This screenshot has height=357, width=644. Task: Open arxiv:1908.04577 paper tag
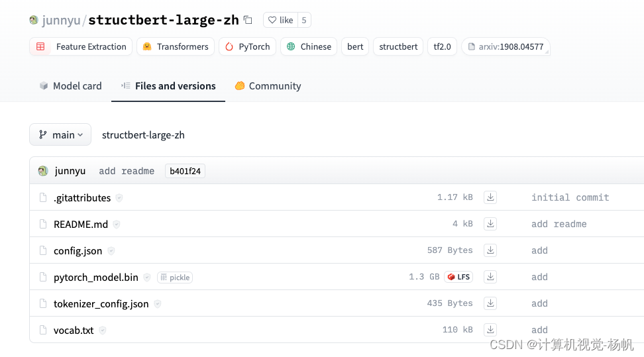[x=506, y=46]
